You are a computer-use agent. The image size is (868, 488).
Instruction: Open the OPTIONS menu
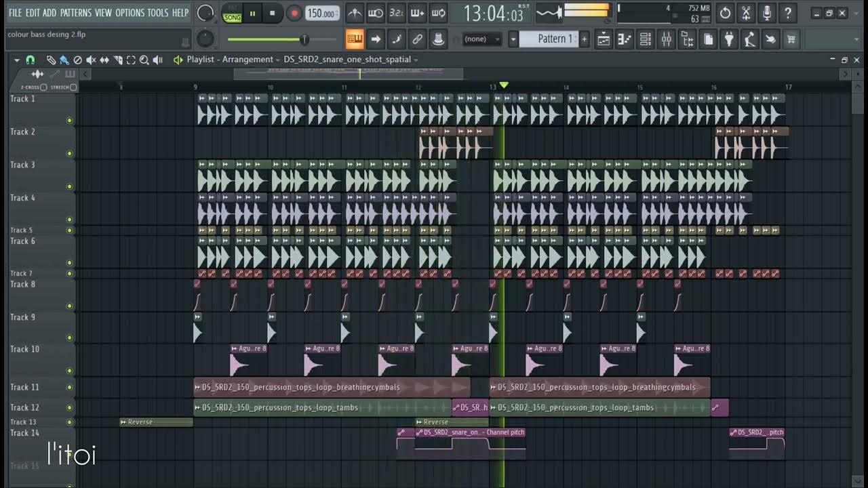tap(130, 13)
